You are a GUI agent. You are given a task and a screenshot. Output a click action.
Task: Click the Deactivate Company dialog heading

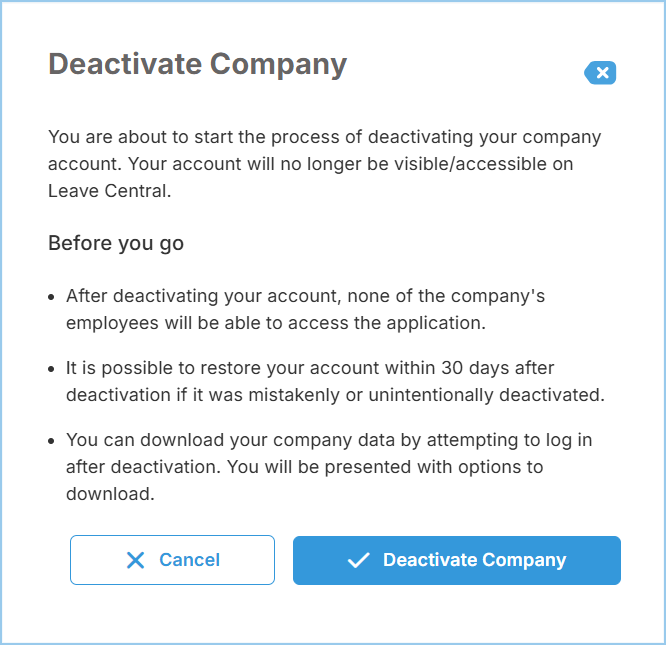click(x=197, y=64)
